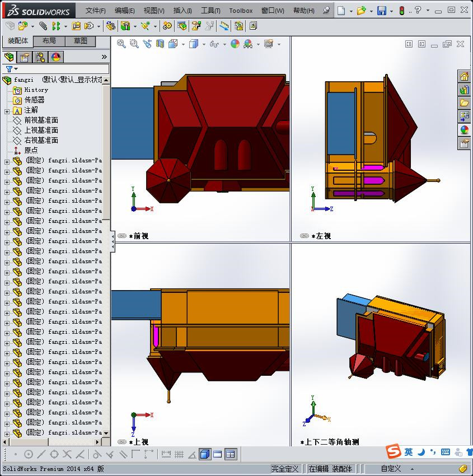
Task: Toggle the link icon beside *左视
Action: pyautogui.click(x=305, y=236)
